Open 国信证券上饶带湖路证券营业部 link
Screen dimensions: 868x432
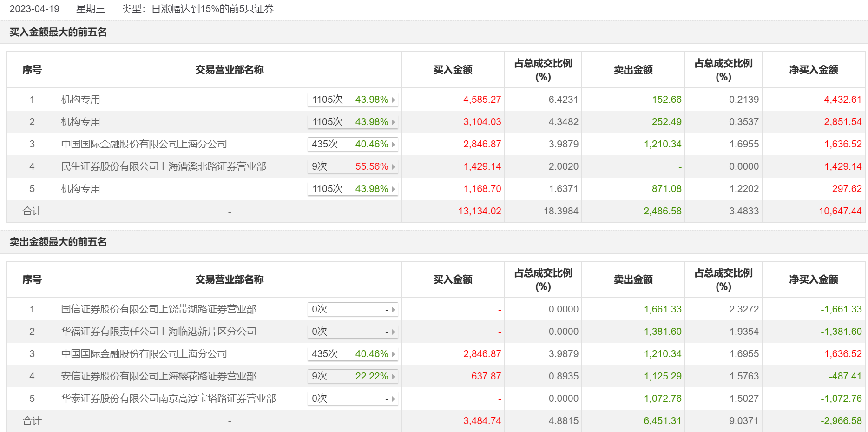(159, 309)
